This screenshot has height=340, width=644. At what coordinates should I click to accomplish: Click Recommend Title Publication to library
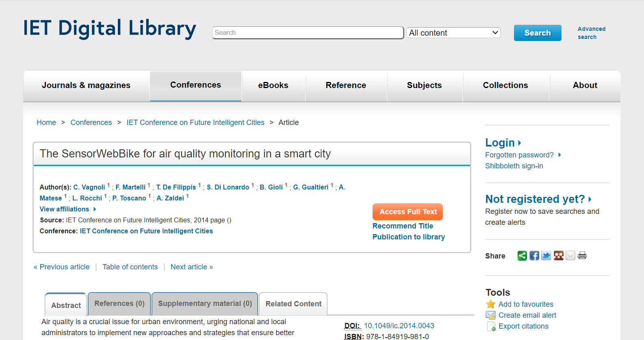click(409, 231)
